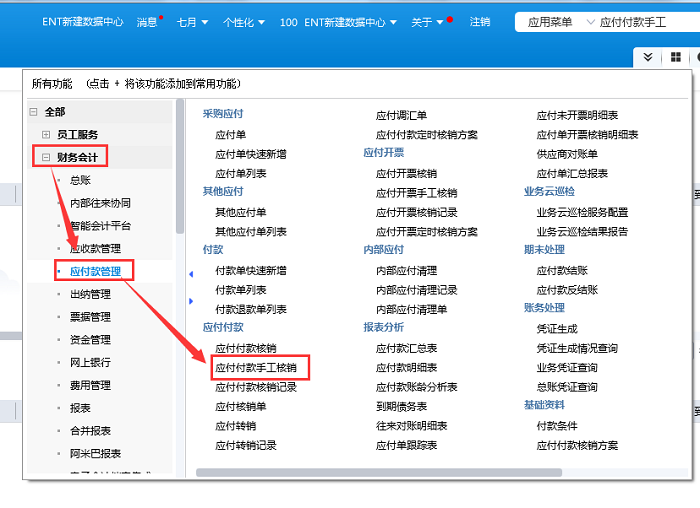The image size is (700, 508).
Task: Click the double-chevron collapse icon
Action: pos(649,58)
